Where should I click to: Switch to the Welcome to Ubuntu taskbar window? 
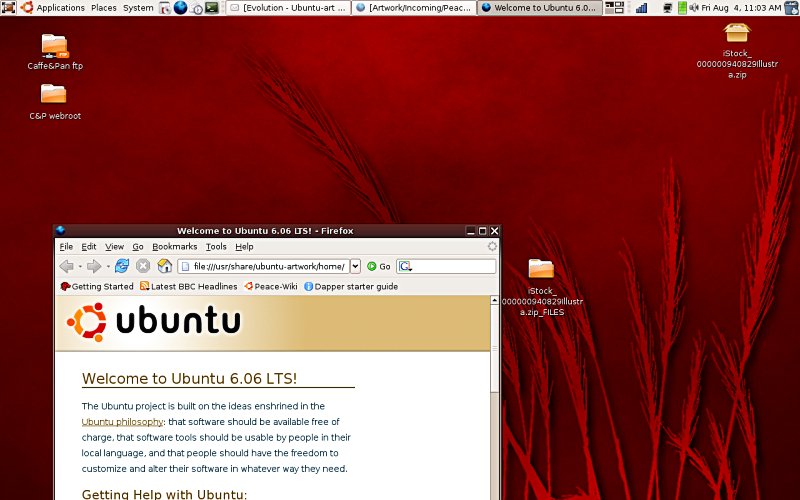(540, 8)
